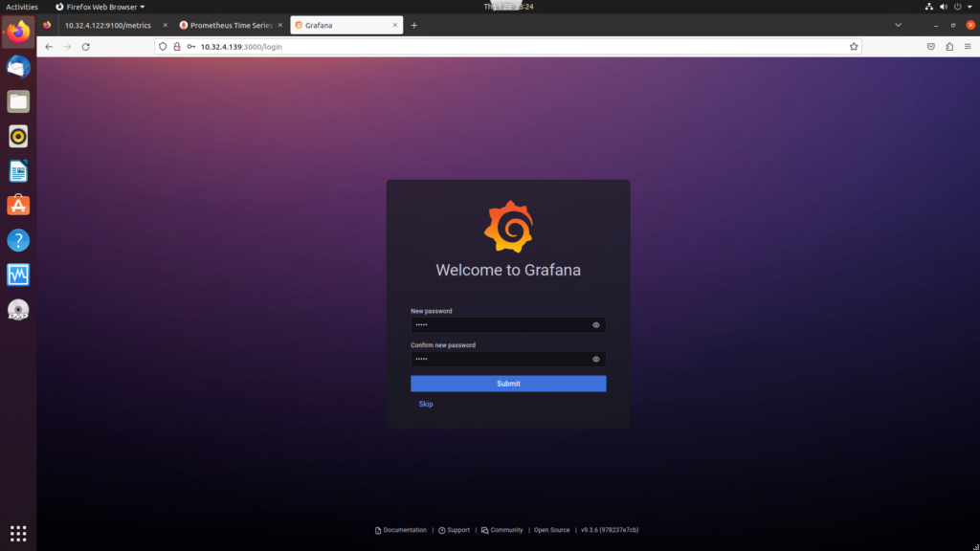Open the system menu dropdown arrow
The image size is (980, 551).
pos(970,7)
